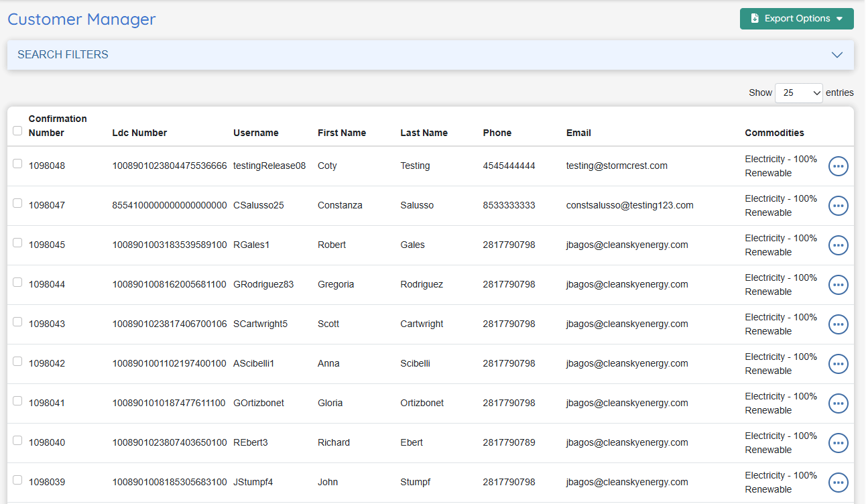Click the Customer Manager page title
Image resolution: width=866 pixels, height=504 pixels.
click(82, 19)
